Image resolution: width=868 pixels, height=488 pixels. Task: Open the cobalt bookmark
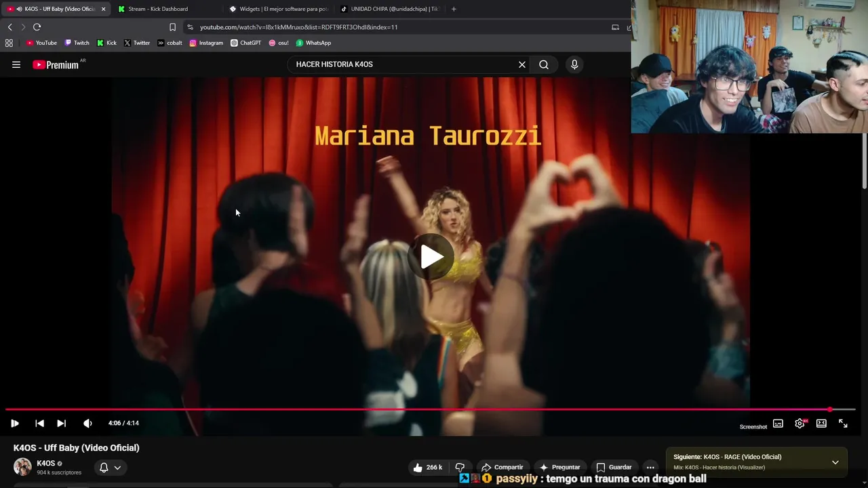point(170,43)
